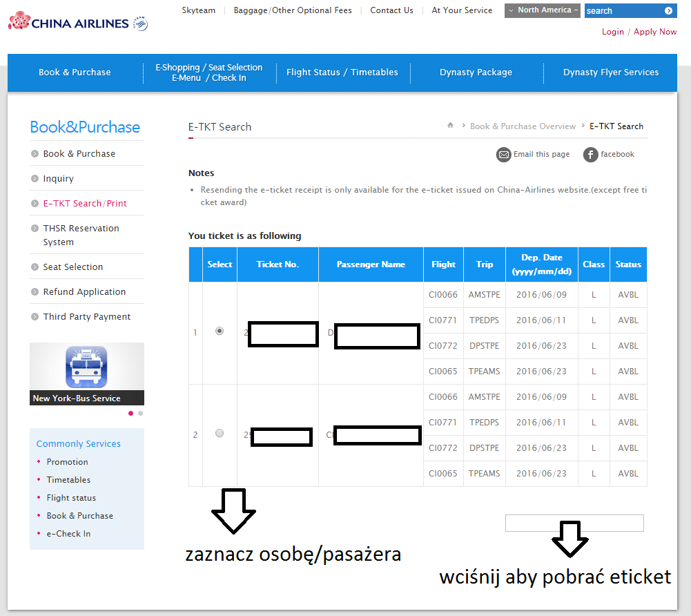Click the Book&Purchase sidebar title
Viewport: 691px width, 616px height.
click(85, 127)
